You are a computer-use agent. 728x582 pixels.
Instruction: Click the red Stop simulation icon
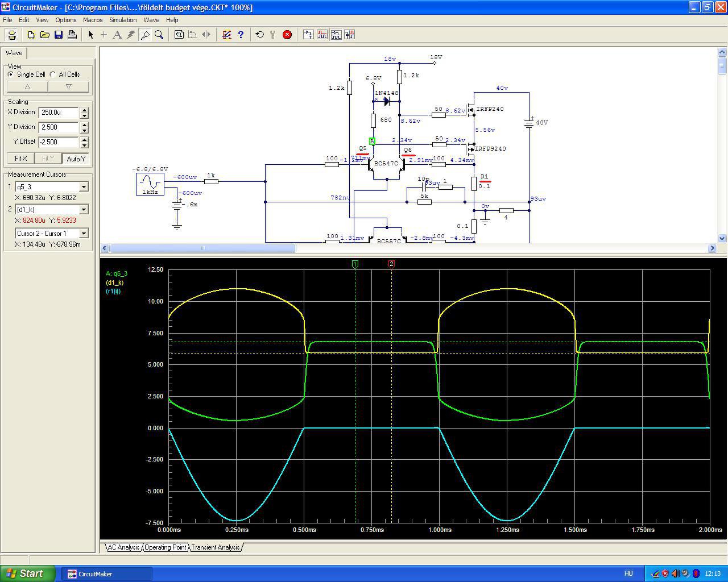[x=287, y=35]
